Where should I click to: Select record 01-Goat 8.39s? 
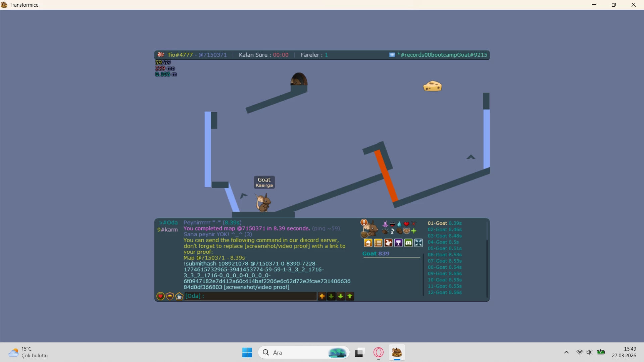[x=445, y=223]
